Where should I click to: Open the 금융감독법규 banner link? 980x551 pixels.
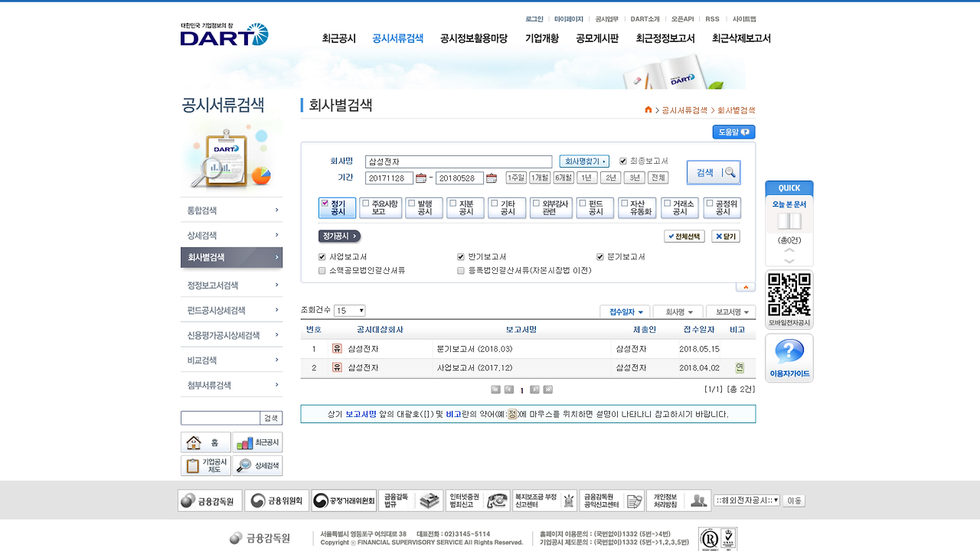point(411,500)
